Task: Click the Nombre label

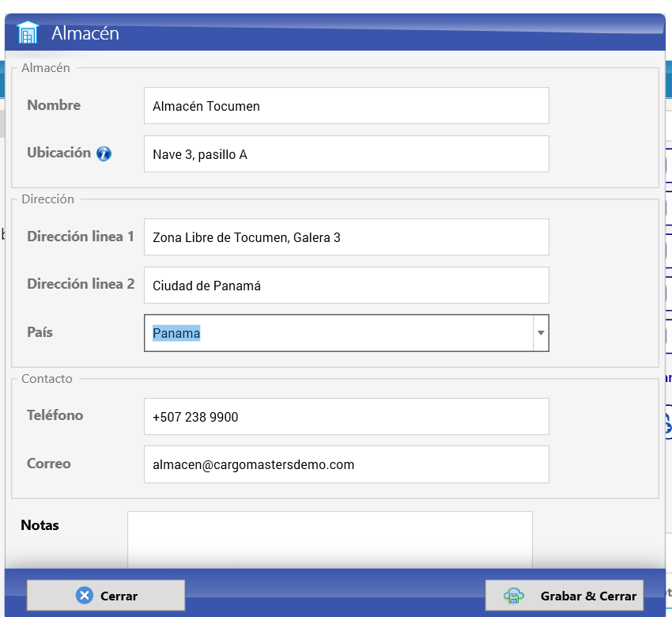Action: pyautogui.click(x=54, y=105)
